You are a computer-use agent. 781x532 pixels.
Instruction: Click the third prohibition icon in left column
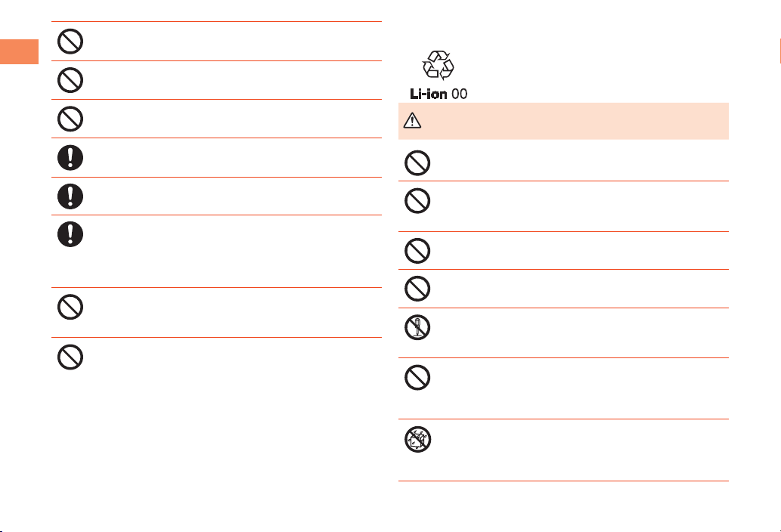(70, 118)
